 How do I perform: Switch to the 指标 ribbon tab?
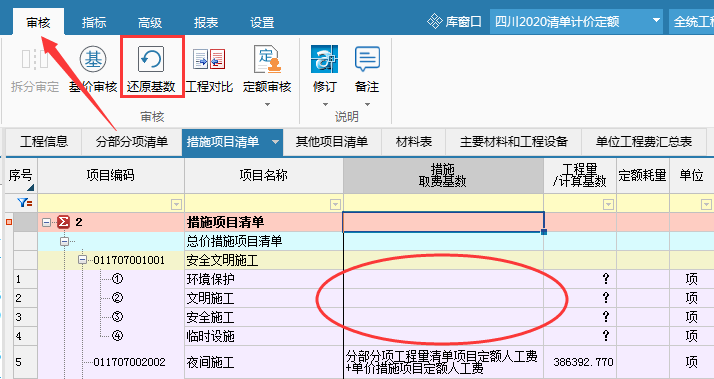point(94,22)
